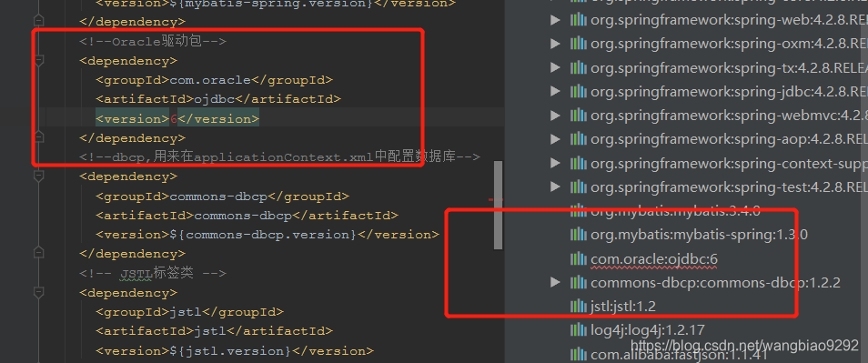
Task: Click the library icon beside com.alibaba:fastjson
Action: click(x=578, y=354)
